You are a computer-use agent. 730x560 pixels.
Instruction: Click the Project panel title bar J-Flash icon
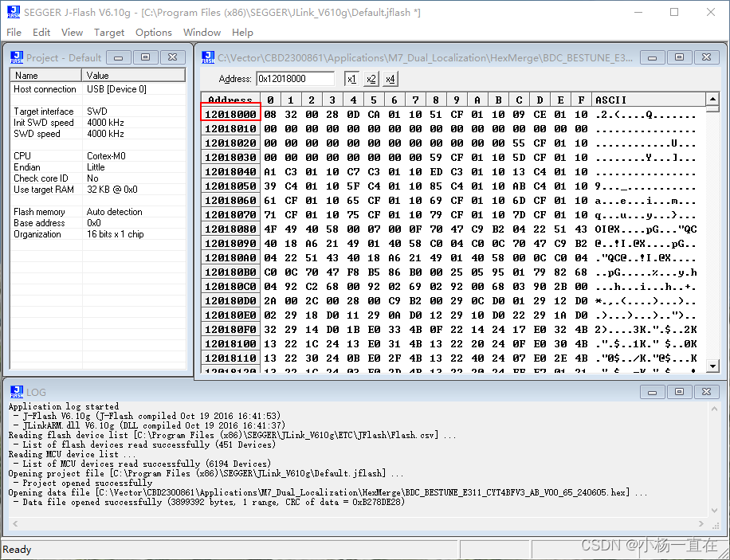pyautogui.click(x=18, y=57)
